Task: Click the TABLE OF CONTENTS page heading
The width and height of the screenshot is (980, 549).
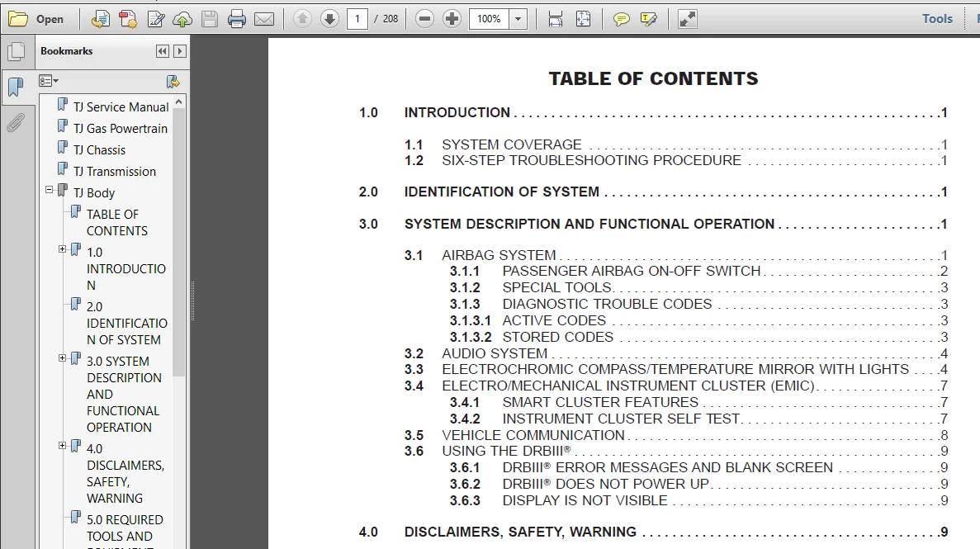Action: pos(653,78)
